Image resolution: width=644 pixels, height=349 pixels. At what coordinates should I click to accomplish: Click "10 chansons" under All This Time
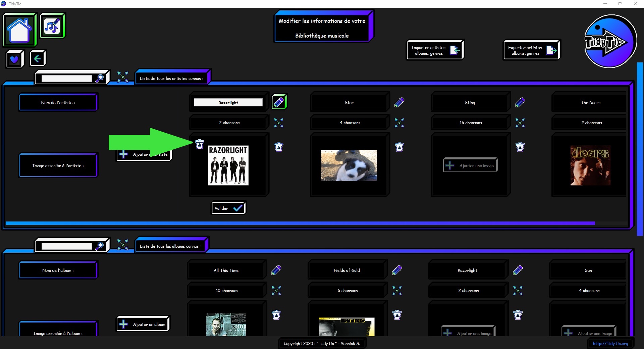pos(227,291)
